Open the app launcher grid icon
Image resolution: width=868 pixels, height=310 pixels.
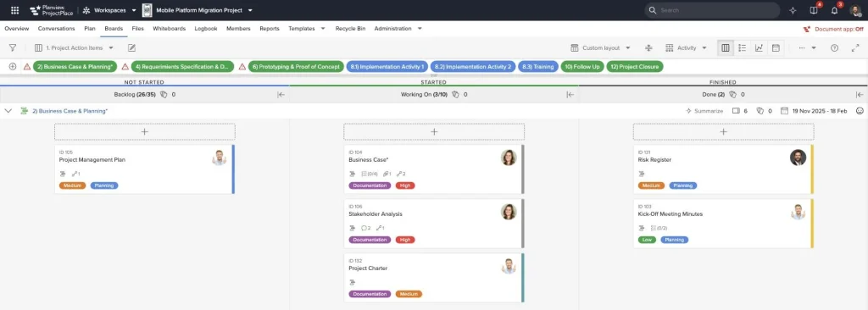point(15,10)
